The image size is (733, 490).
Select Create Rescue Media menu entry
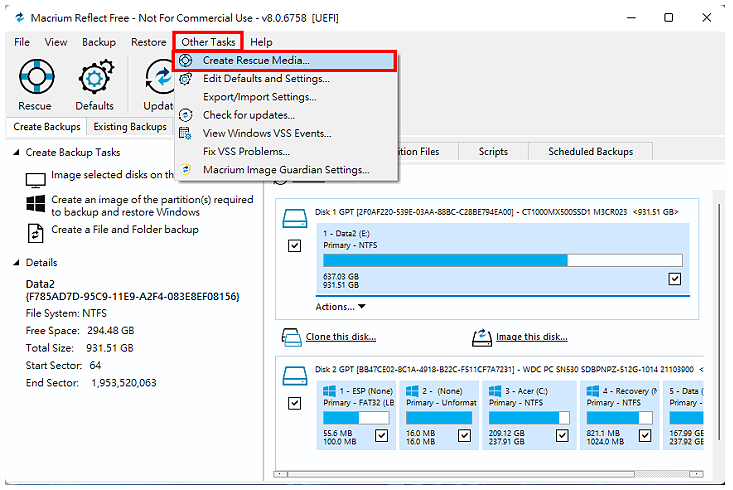(x=285, y=60)
